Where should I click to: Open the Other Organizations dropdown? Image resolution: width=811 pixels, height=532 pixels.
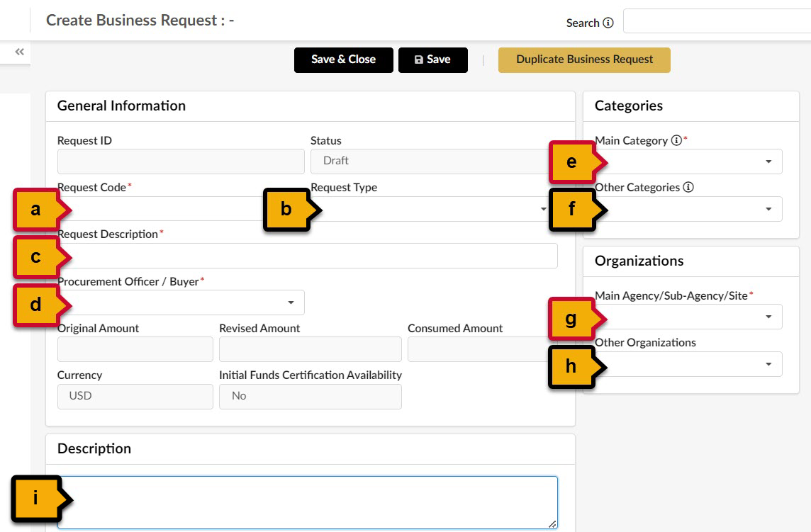[688, 364]
